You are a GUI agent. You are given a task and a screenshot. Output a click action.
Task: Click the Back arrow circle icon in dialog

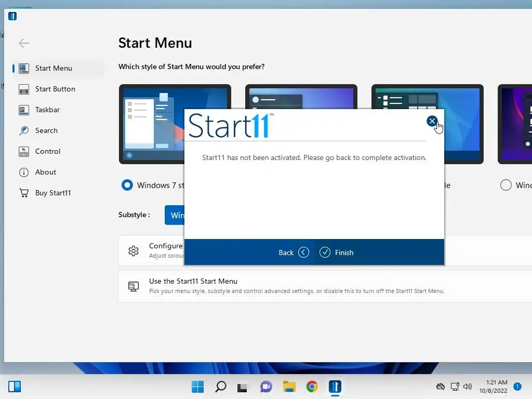coord(303,252)
